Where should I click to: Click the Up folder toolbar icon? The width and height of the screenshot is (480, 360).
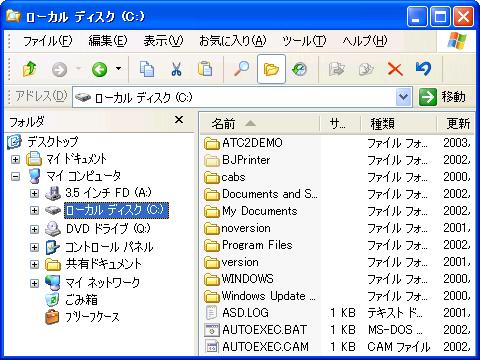click(29, 69)
